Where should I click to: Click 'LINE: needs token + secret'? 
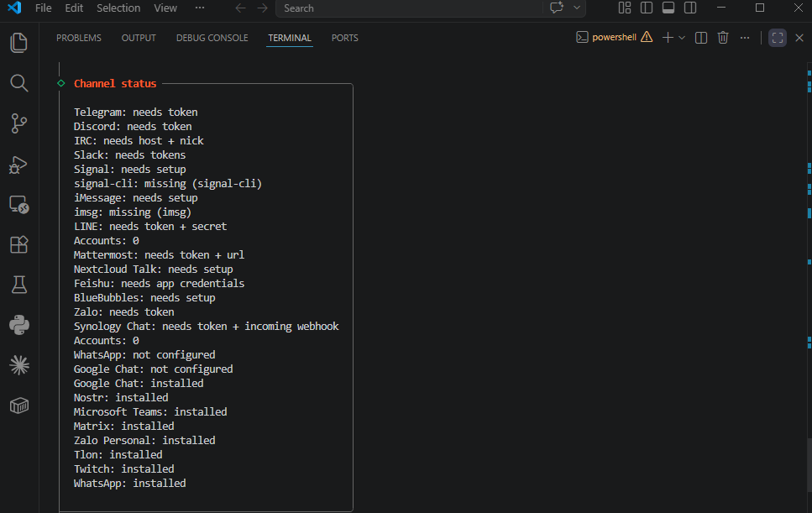coord(150,226)
